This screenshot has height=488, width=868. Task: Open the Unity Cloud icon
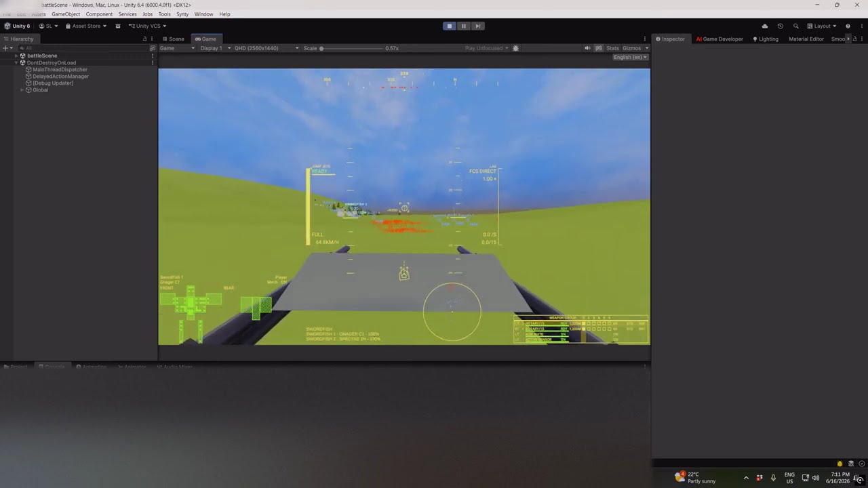coord(765,26)
